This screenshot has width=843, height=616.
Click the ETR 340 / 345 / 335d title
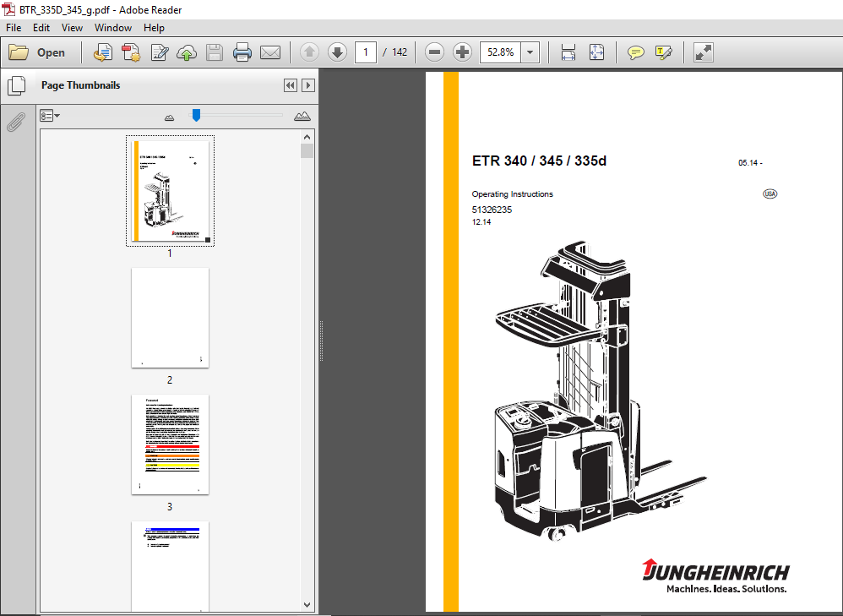[x=539, y=161]
